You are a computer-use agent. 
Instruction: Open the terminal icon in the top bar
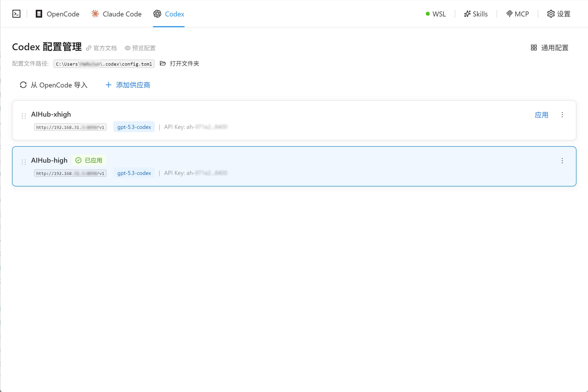pos(16,14)
